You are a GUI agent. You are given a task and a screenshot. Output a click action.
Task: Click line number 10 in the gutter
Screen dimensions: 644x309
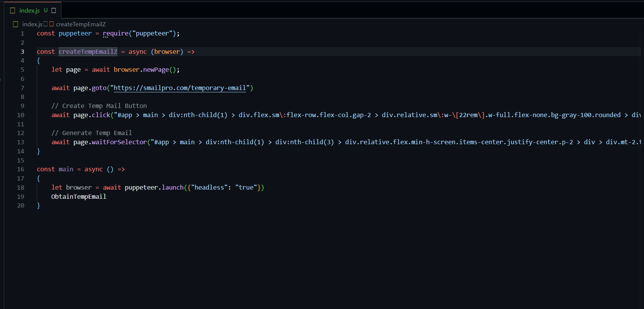point(21,115)
